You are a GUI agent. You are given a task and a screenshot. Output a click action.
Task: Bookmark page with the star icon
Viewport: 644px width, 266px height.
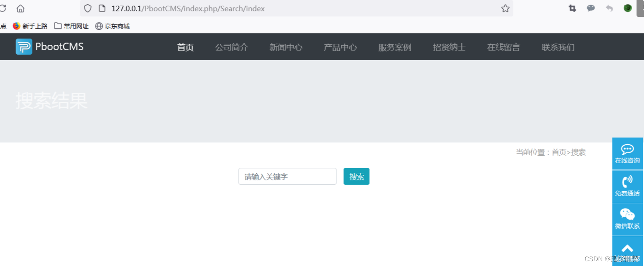(x=505, y=8)
